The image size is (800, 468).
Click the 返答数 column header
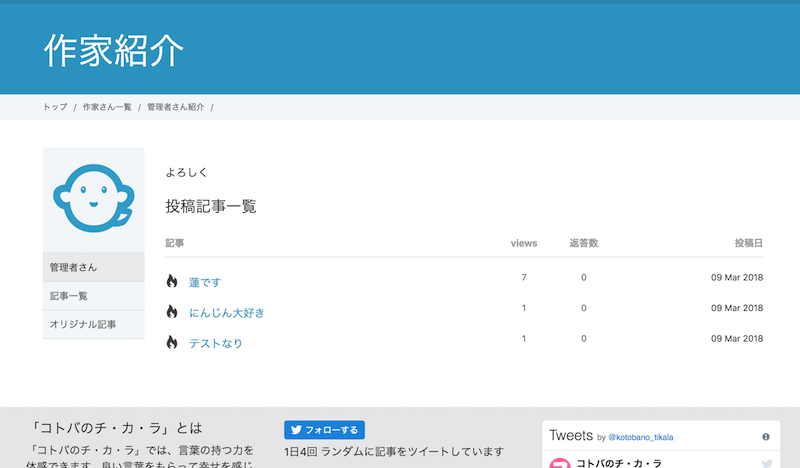[x=584, y=243]
